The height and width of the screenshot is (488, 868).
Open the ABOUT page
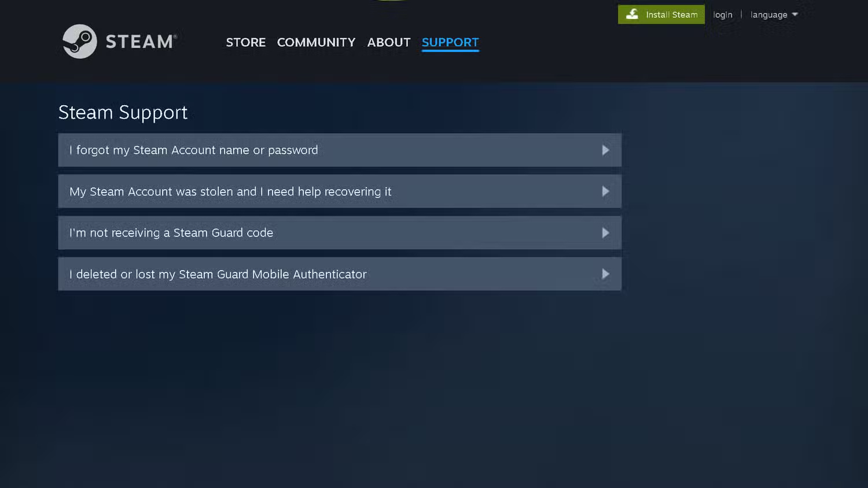(x=388, y=42)
